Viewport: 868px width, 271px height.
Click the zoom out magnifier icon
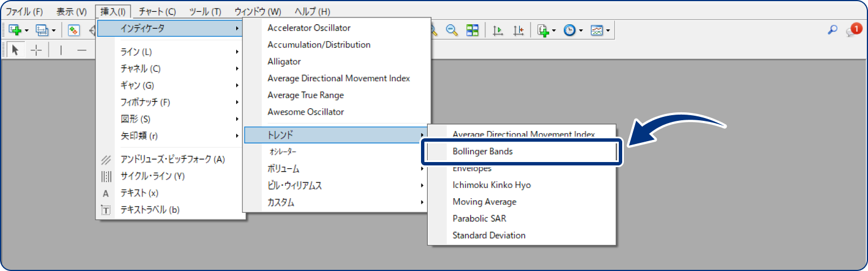click(452, 30)
